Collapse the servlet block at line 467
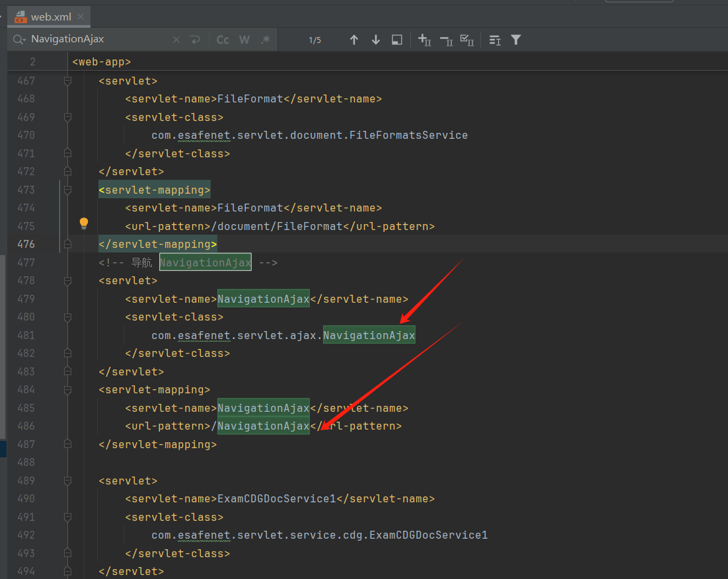The image size is (728, 579). [67, 81]
